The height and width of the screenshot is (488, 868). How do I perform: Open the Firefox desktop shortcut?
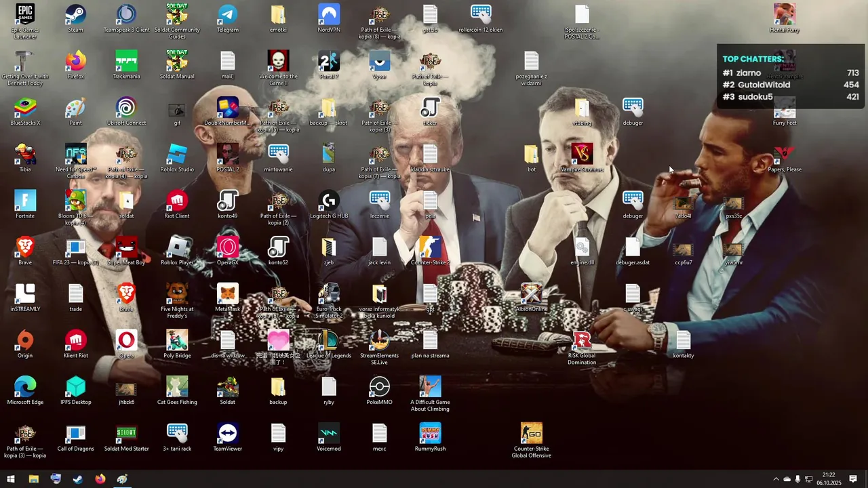pyautogui.click(x=75, y=65)
